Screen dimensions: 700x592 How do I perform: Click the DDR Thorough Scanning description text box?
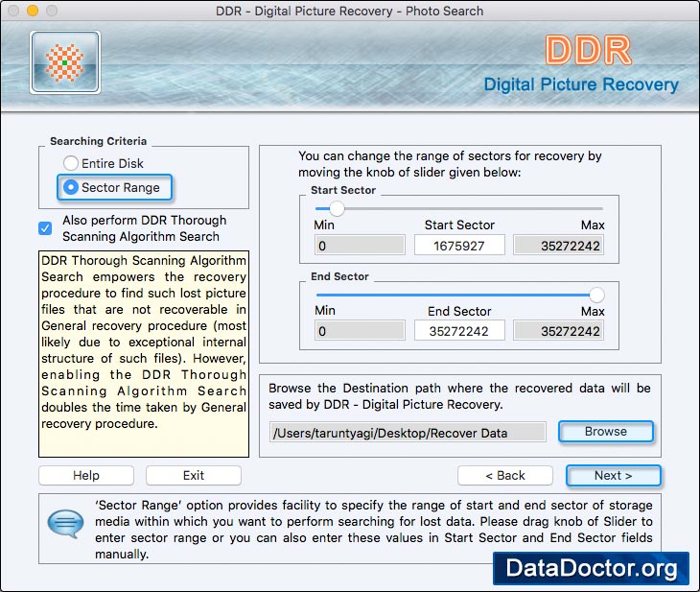pos(144,354)
